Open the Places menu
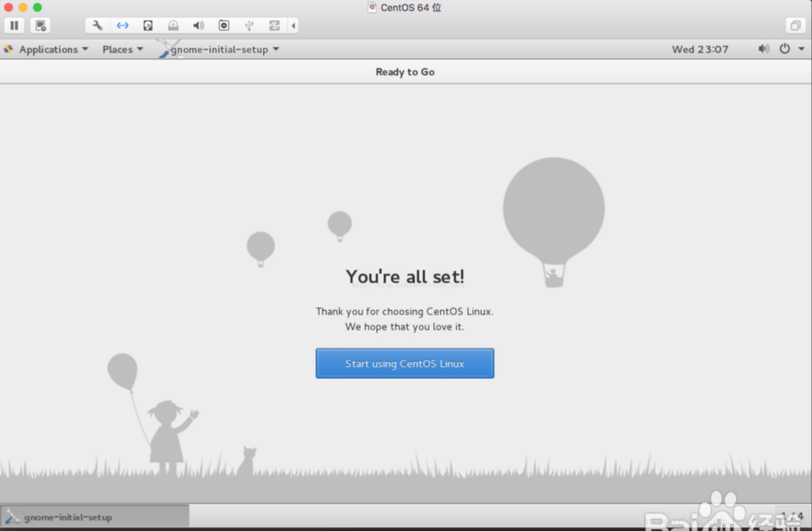The width and height of the screenshot is (812, 531). pos(123,49)
